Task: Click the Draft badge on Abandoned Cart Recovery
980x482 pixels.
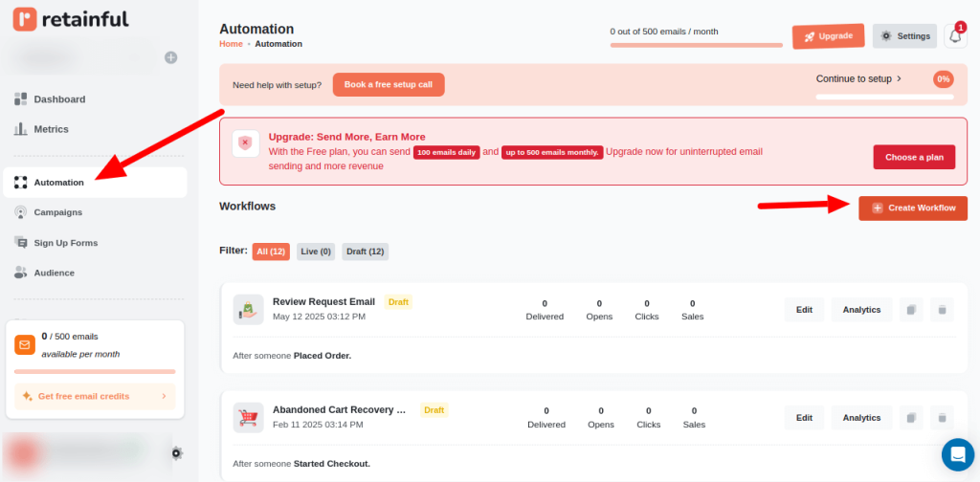Action: pyautogui.click(x=434, y=410)
